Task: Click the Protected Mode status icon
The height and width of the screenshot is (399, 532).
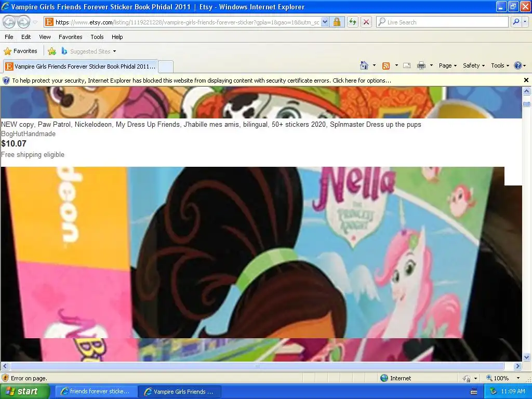Action: point(467,378)
